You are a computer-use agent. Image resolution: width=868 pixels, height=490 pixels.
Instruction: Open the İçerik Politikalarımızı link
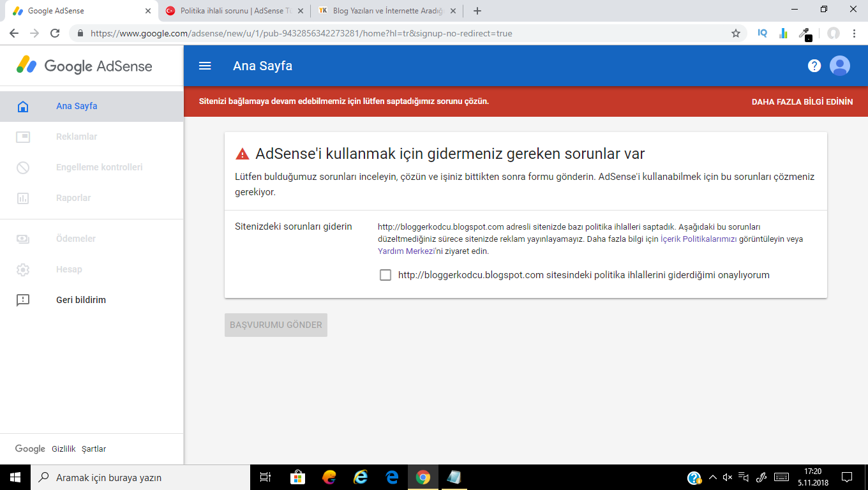click(x=699, y=239)
